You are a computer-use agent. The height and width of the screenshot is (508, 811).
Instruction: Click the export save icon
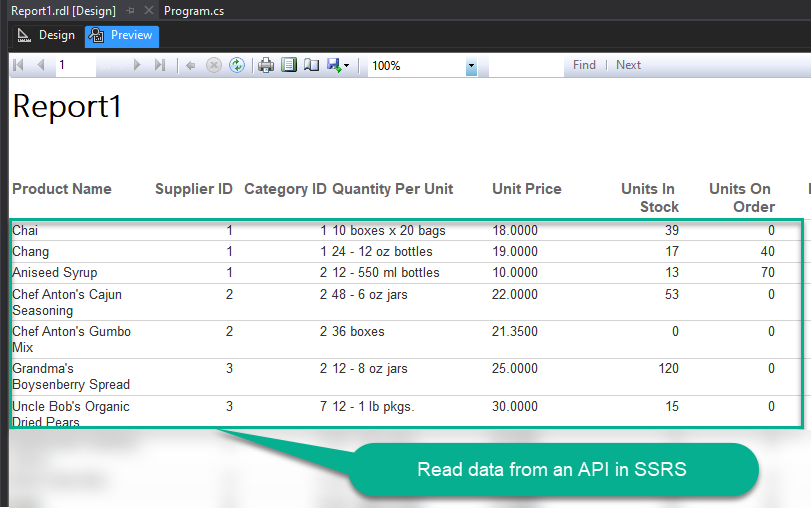pos(334,65)
